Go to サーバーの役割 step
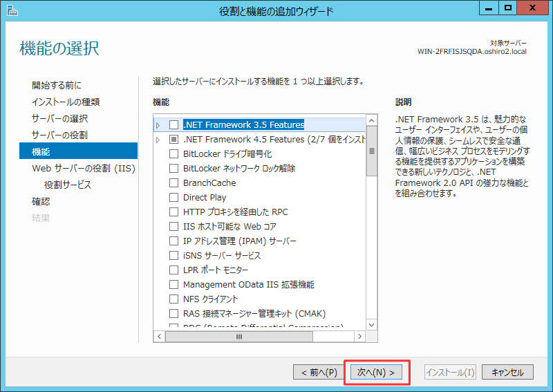 coord(59,135)
